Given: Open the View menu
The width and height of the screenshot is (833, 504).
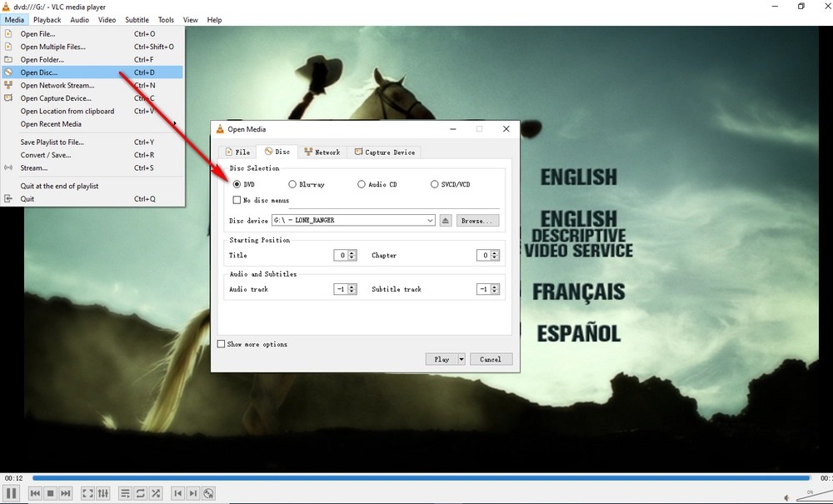Looking at the screenshot, I should click(x=190, y=20).
